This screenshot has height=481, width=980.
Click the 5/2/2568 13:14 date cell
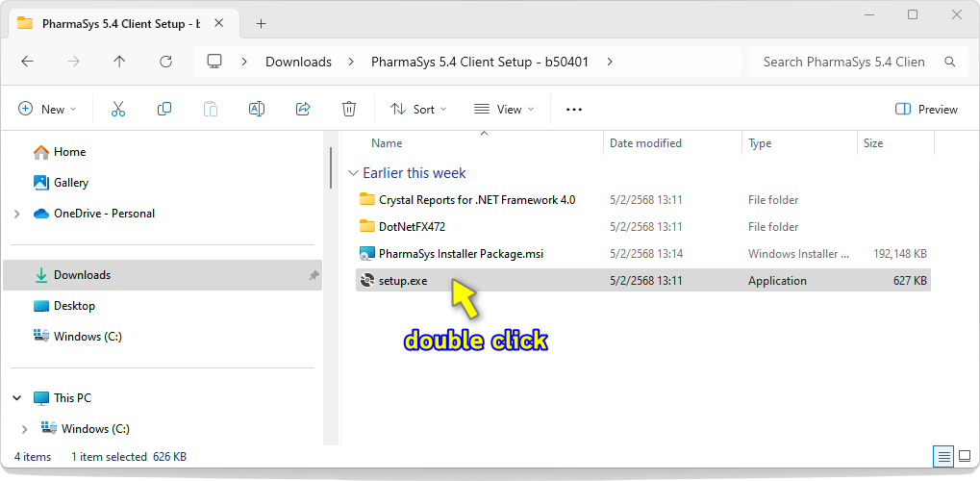point(645,254)
